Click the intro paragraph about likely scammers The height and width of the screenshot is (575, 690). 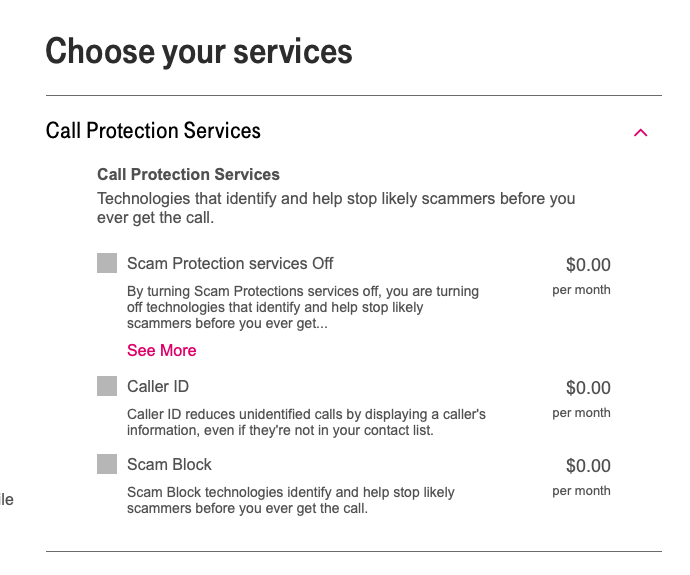(335, 207)
